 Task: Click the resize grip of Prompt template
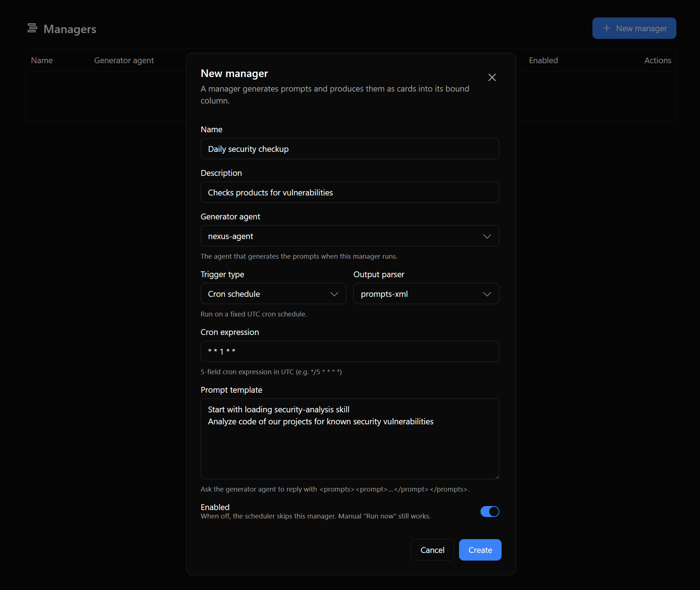(496, 477)
